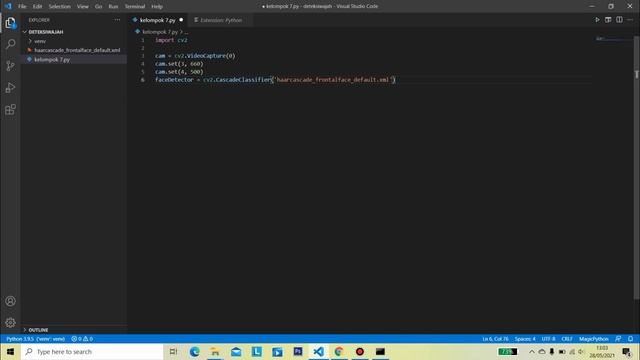This screenshot has width=640, height=360.
Task: Open the Explorer view in activity bar
Action: (x=10, y=22)
